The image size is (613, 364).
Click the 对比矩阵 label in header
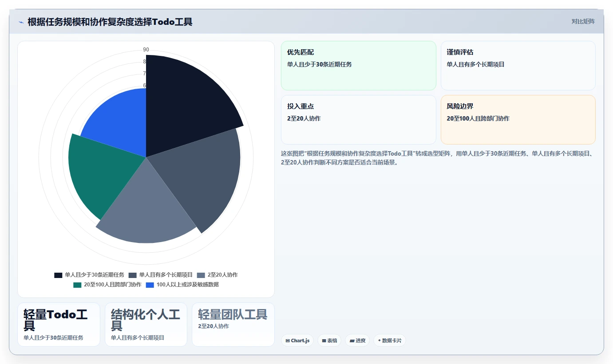pos(583,21)
